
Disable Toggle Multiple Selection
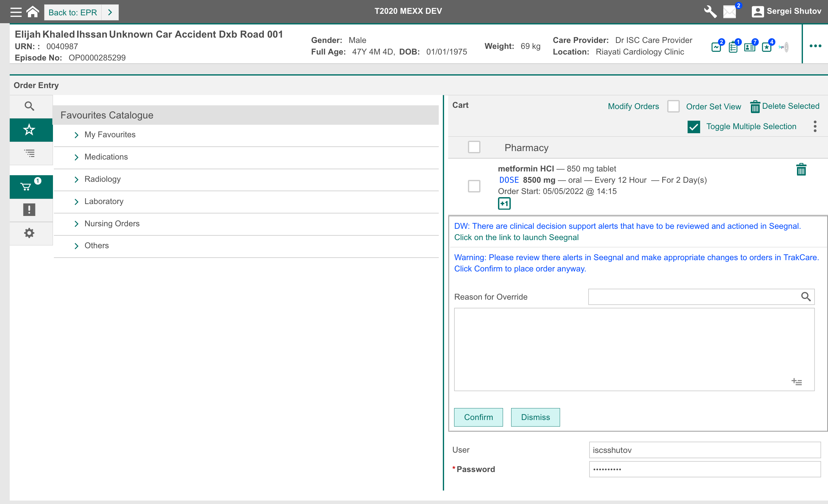[x=694, y=127]
